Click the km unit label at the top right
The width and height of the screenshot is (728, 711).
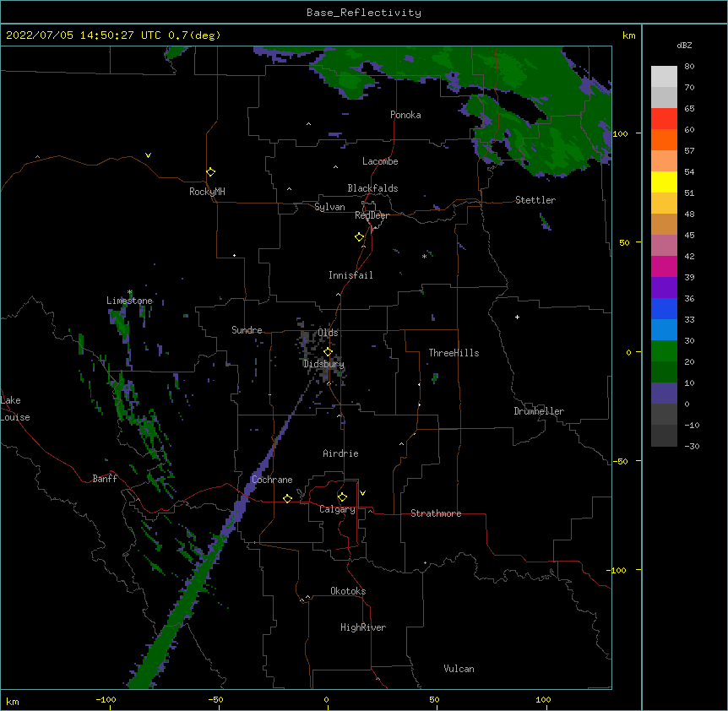point(628,35)
